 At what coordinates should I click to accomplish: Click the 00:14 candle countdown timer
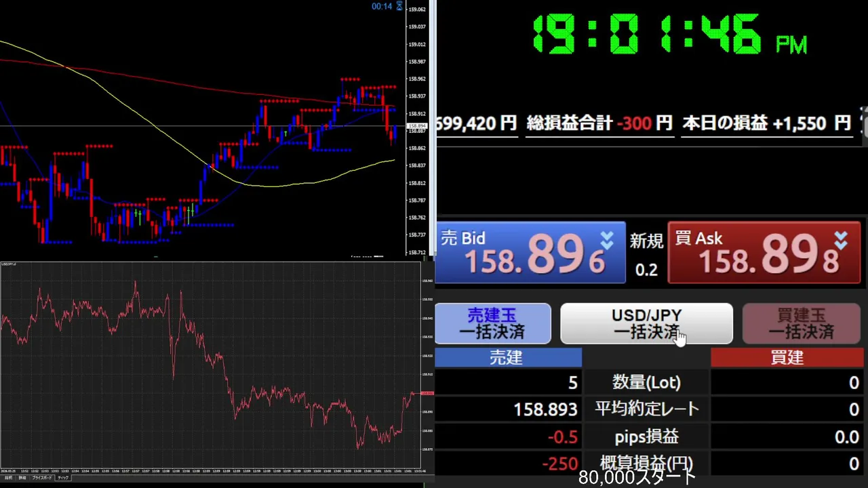(382, 7)
